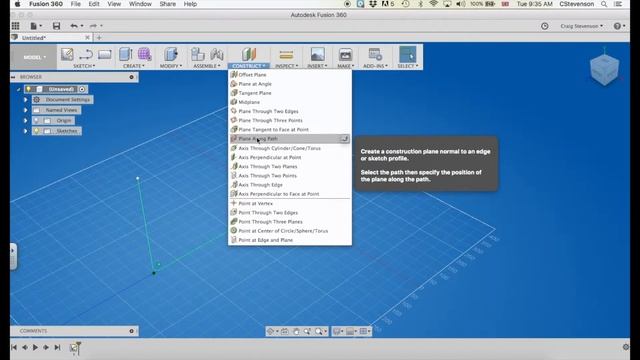
Task: Expand the Sketches tree node
Action: click(25, 131)
